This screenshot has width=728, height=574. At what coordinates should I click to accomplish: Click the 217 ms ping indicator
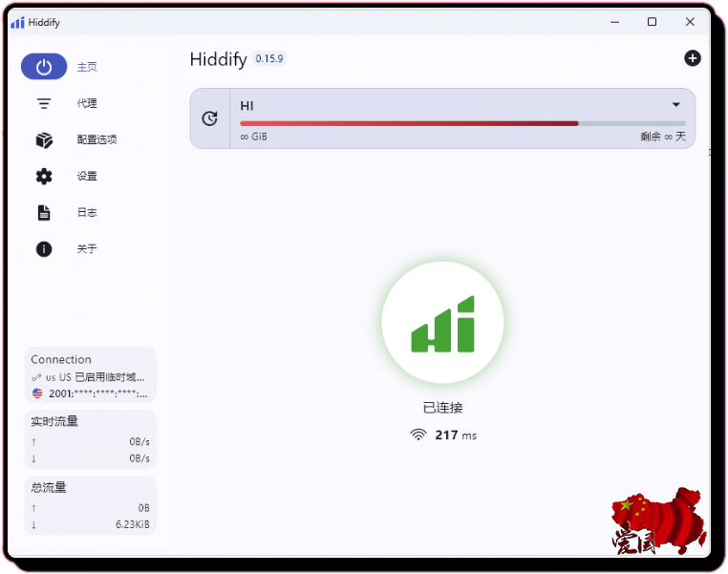click(443, 435)
